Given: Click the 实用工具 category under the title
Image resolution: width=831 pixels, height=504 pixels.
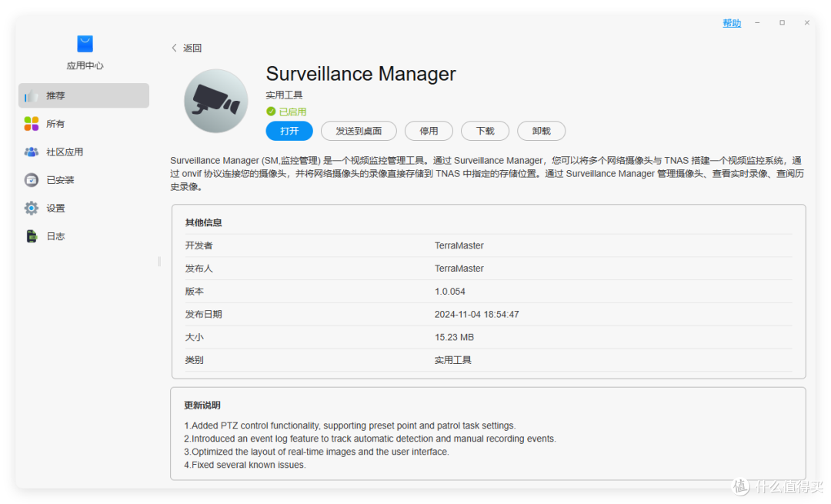Looking at the screenshot, I should pyautogui.click(x=284, y=95).
